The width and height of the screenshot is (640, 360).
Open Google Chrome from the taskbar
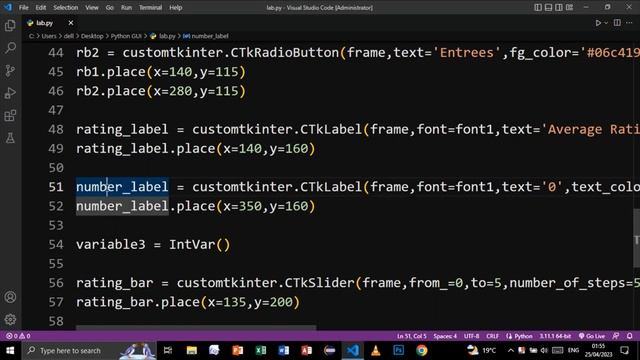click(422, 351)
